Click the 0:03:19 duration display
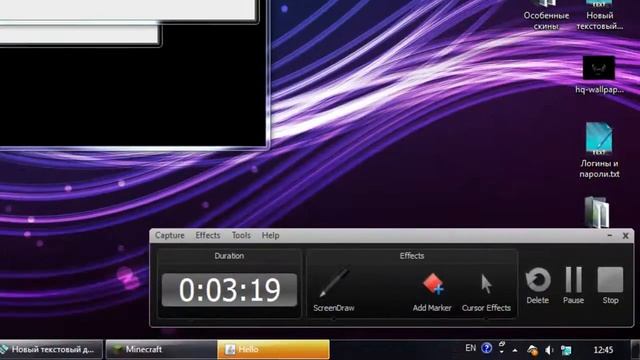Viewport: 640px width, 360px height. coord(229,290)
